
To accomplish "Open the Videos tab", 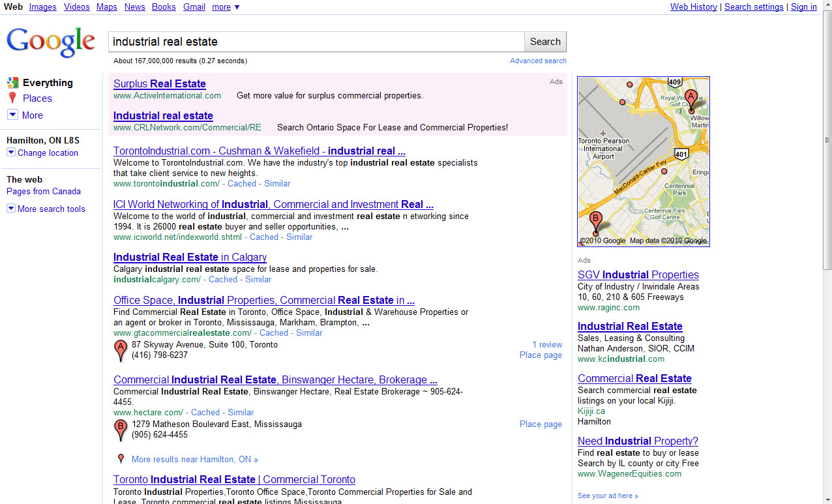I will click(77, 7).
